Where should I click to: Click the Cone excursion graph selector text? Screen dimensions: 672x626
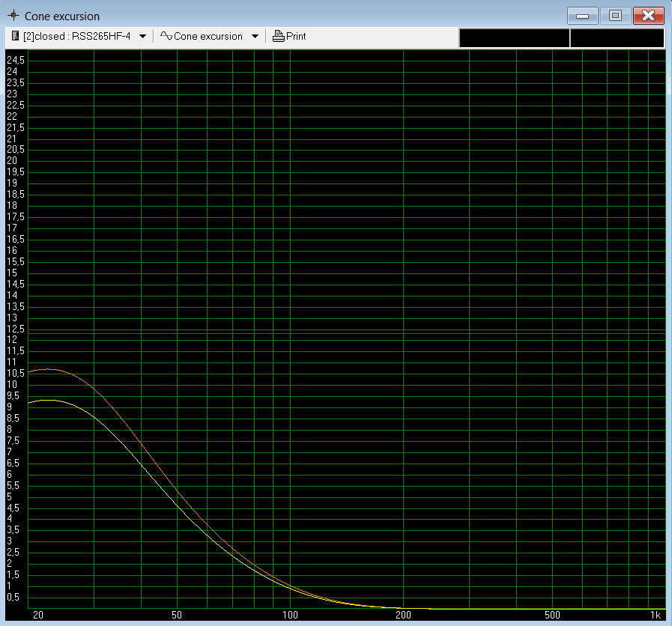point(208,37)
